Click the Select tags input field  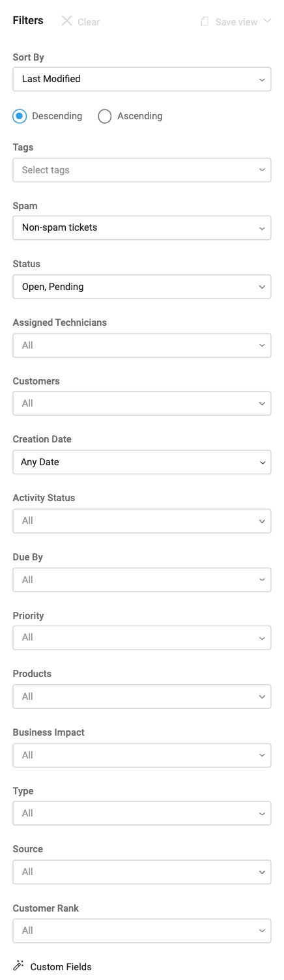142,170
